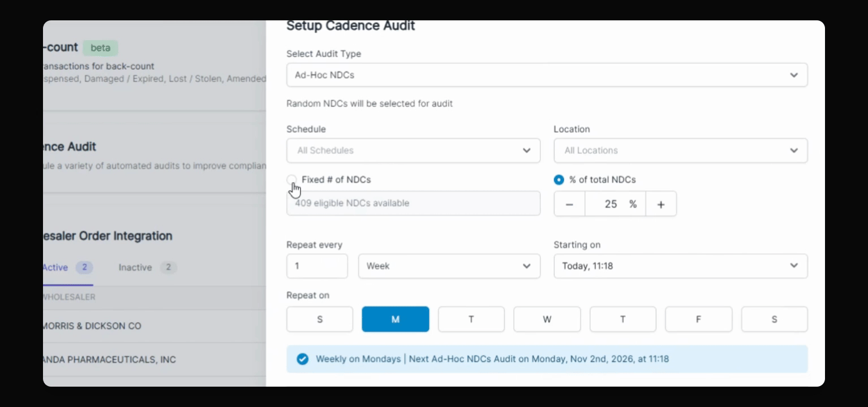Screen dimensions: 868x407
Task: Toggle the Friday repeat day button
Action: (699, 319)
